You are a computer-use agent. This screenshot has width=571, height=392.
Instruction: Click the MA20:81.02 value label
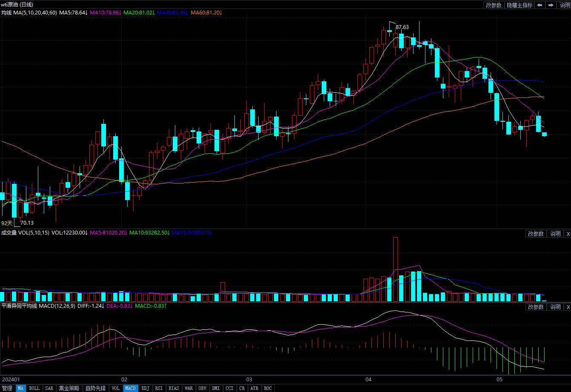tap(140, 13)
